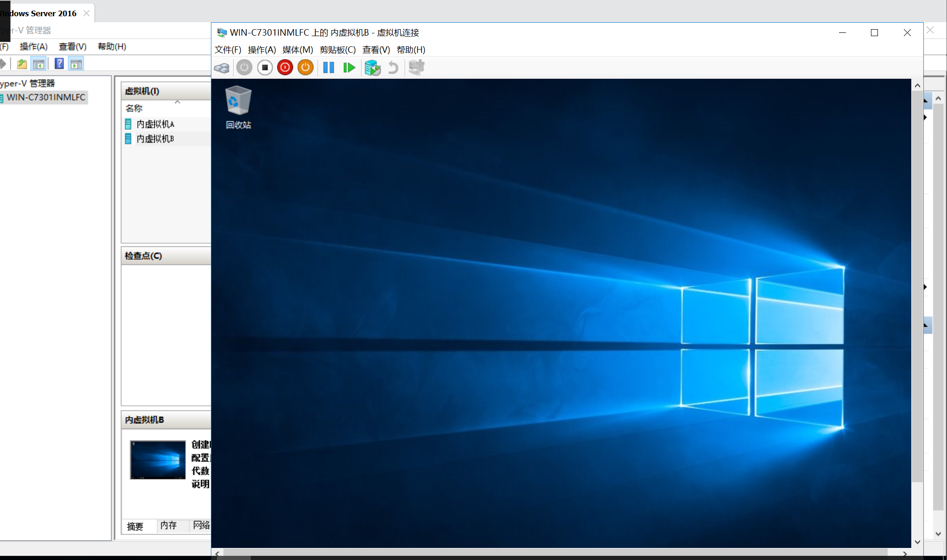947x560 pixels.
Task: Click the 内虚拟机B preview thumbnail
Action: point(158,459)
